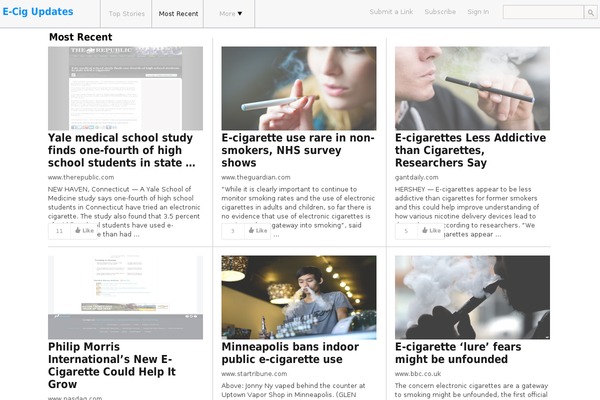This screenshot has height=400, width=600.
Task: Like the NHS survey e-cigarette story
Action: (x=258, y=231)
